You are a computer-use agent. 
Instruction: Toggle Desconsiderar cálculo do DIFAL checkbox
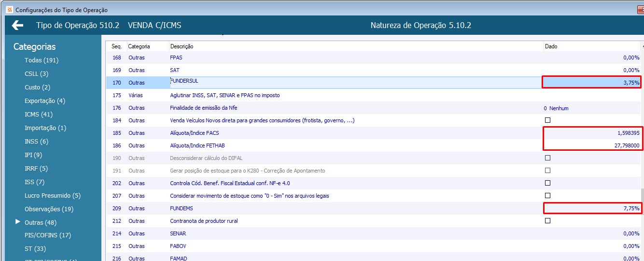coord(547,158)
